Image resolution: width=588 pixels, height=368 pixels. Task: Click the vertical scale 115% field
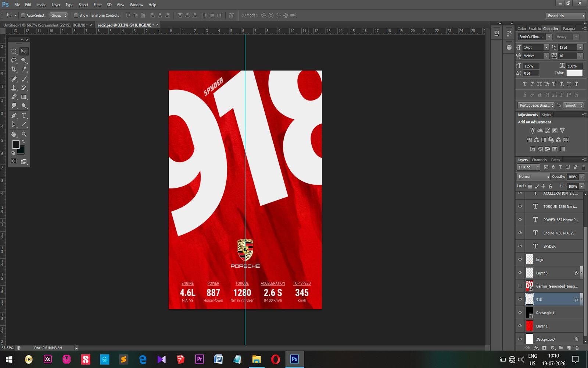pyautogui.click(x=531, y=66)
